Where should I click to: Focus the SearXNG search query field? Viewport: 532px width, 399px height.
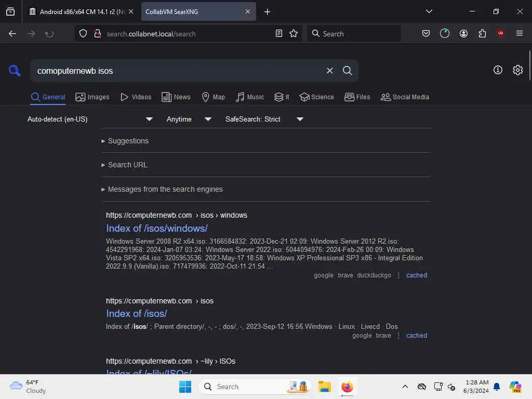[178, 71]
